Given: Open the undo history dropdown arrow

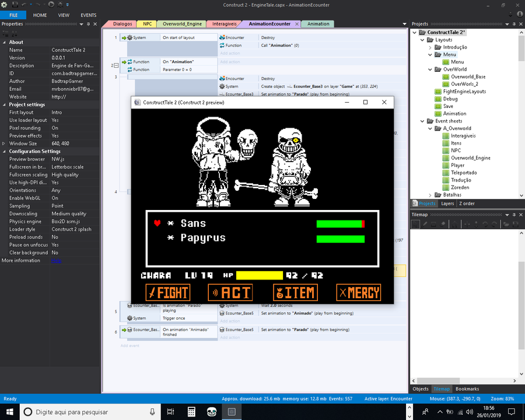Looking at the screenshot, I should click(31, 5).
